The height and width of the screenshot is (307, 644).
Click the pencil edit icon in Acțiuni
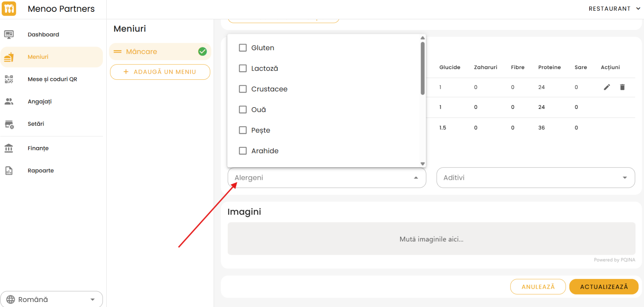pos(607,87)
